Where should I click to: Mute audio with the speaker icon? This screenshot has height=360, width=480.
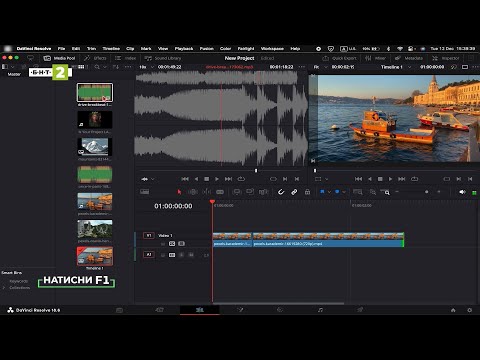[x=462, y=192]
